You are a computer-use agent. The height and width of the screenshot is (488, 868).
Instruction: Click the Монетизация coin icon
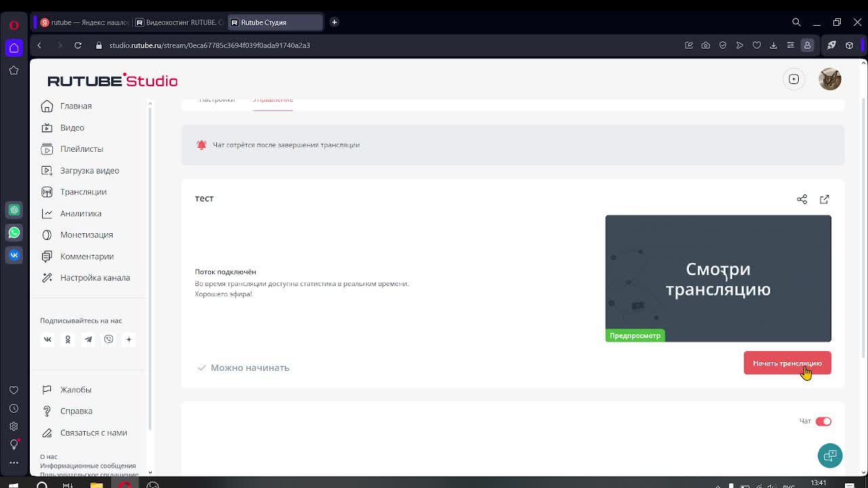pyautogui.click(x=47, y=235)
